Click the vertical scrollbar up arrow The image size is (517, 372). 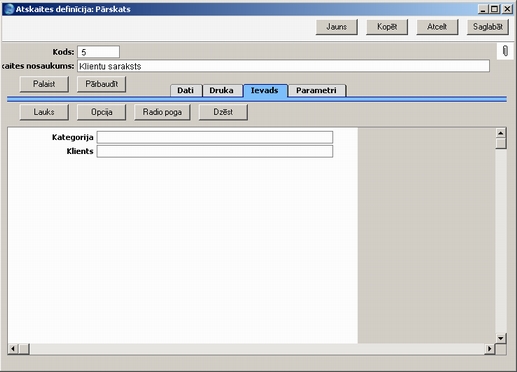click(x=501, y=133)
